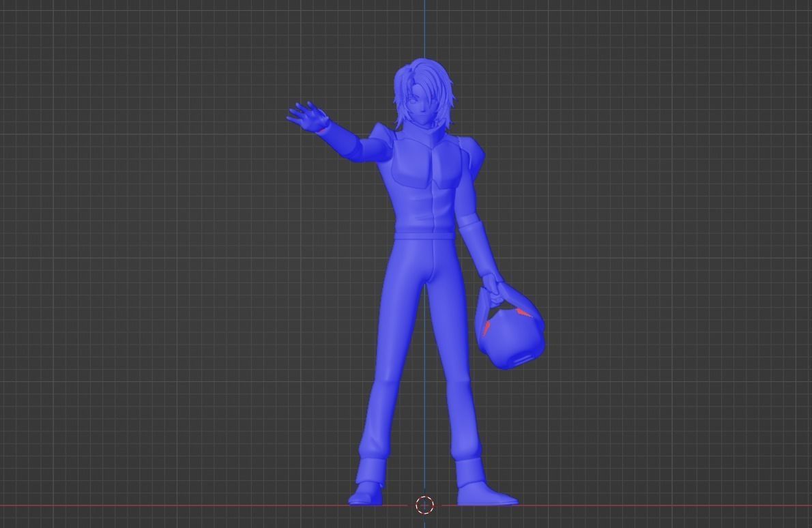The height and width of the screenshot is (528, 812).
Task: Select the chest armor plate of the model
Action: coord(426,164)
